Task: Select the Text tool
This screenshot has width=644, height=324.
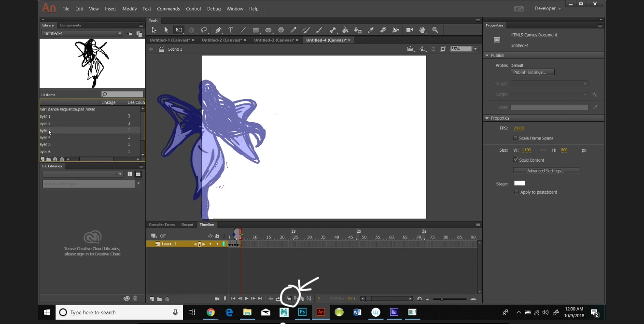Action: [x=231, y=30]
